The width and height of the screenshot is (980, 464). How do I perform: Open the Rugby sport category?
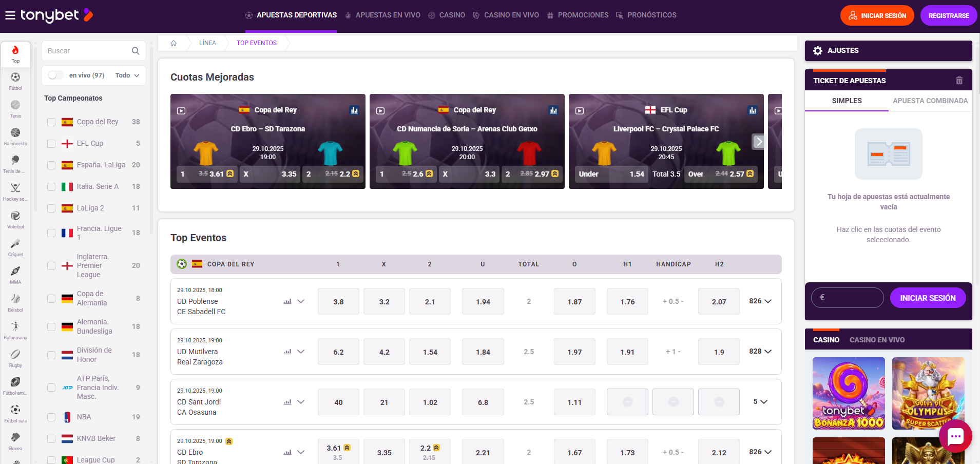(15, 358)
